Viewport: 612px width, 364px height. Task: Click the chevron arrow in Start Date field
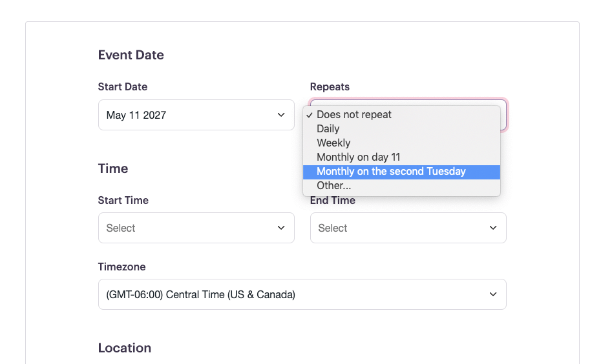(x=281, y=115)
